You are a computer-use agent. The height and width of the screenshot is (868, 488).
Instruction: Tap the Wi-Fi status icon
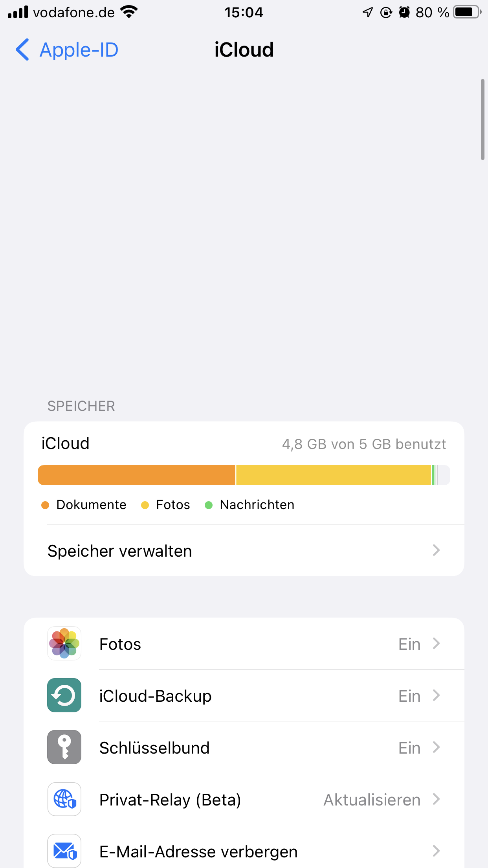point(129,12)
